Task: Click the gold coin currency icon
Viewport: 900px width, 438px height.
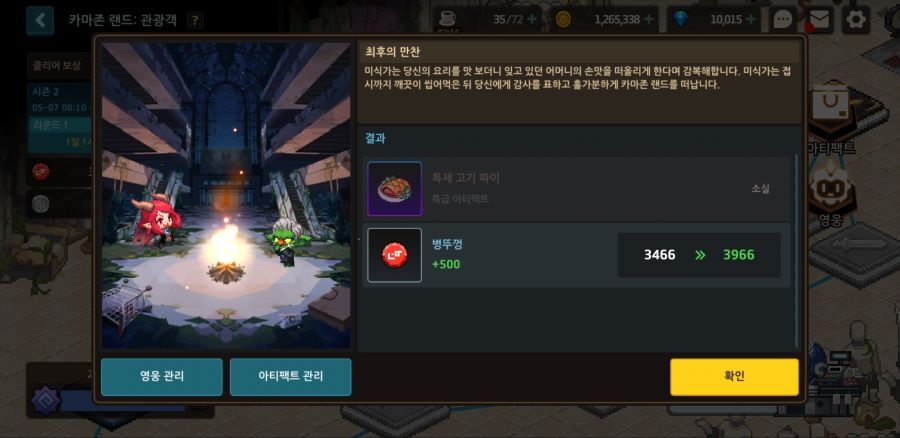Action: point(564,20)
